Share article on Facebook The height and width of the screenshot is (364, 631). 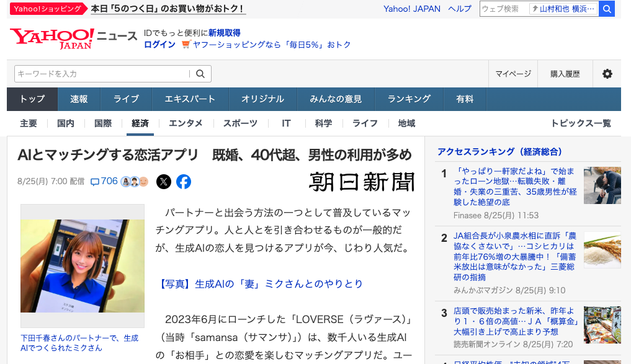click(x=184, y=182)
